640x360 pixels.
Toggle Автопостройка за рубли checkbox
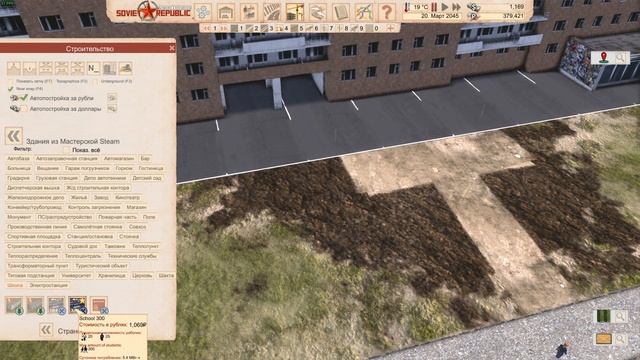[x=24, y=98]
